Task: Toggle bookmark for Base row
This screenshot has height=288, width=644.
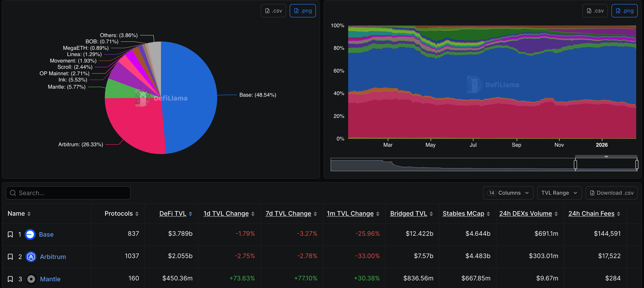Action: [x=10, y=234]
